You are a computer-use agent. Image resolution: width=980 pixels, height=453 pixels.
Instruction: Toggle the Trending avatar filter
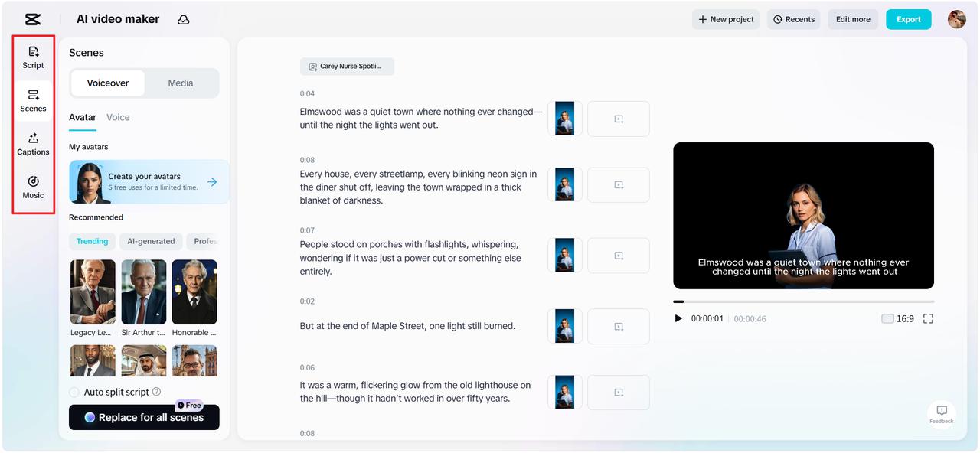click(x=92, y=241)
